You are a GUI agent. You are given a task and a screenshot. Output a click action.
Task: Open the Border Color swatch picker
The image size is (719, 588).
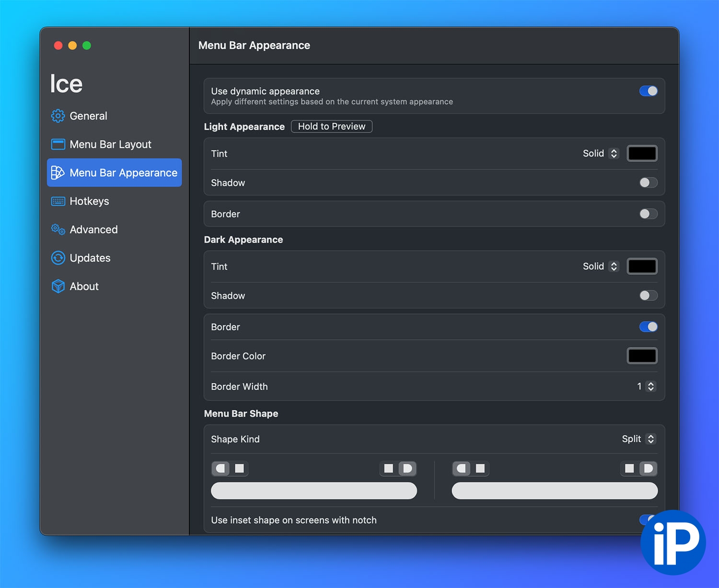click(642, 356)
